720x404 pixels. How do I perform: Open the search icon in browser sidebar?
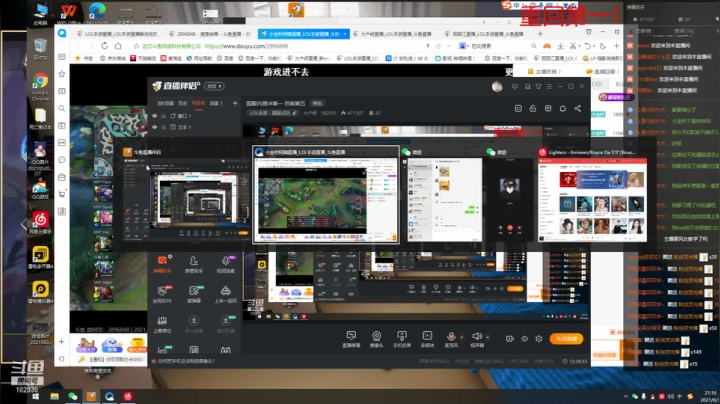click(62, 108)
